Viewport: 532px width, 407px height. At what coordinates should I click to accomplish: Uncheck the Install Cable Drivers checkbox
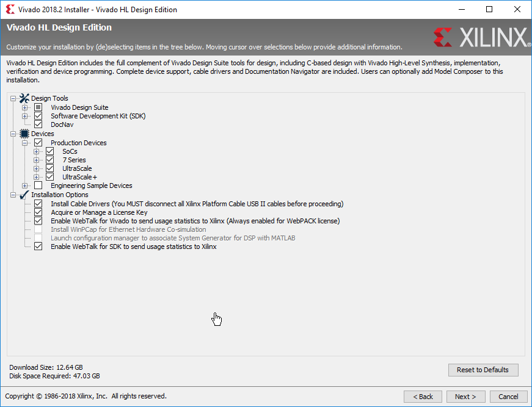(x=38, y=204)
